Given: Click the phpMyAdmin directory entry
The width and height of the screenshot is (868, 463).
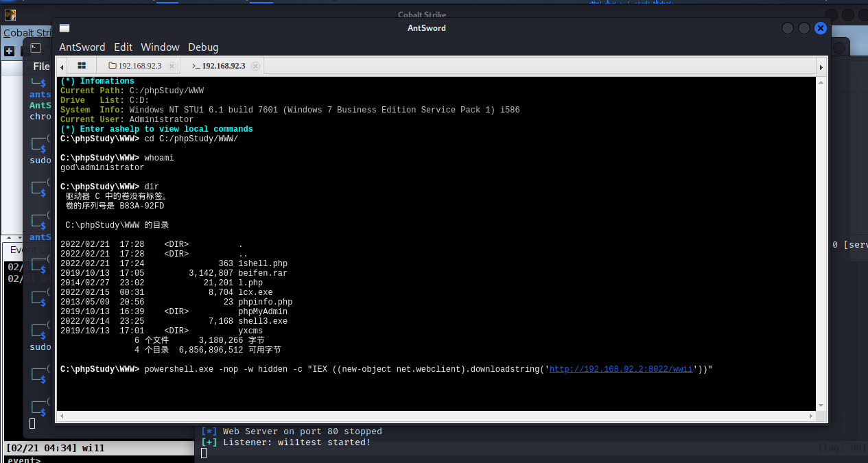Looking at the screenshot, I should coord(263,311).
